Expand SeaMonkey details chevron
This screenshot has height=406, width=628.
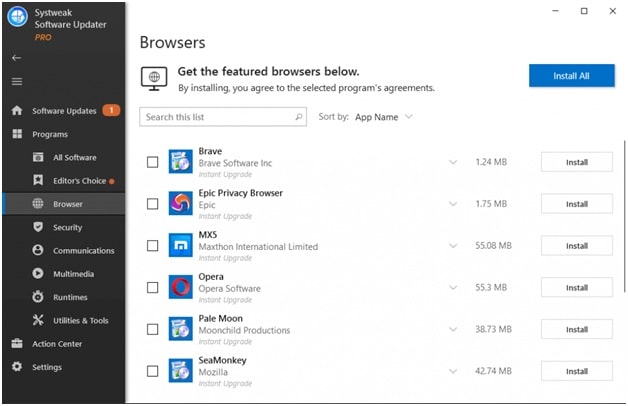click(x=453, y=371)
